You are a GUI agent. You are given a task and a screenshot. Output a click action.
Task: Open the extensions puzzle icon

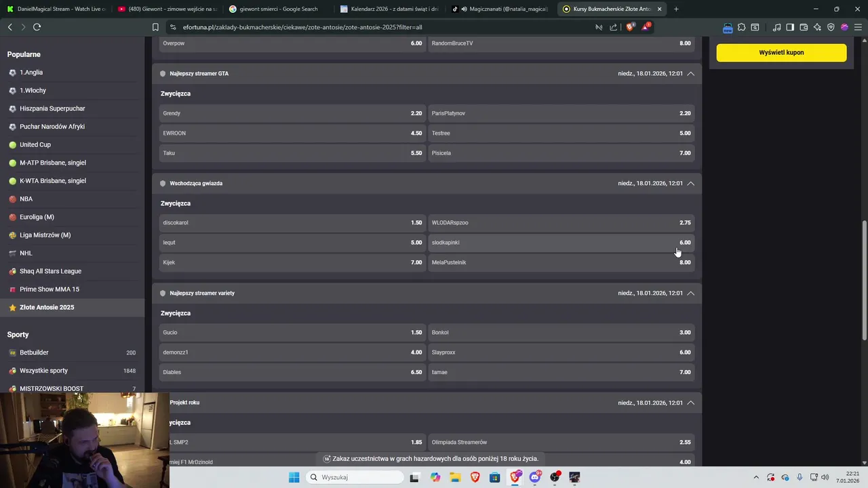pos(741,27)
